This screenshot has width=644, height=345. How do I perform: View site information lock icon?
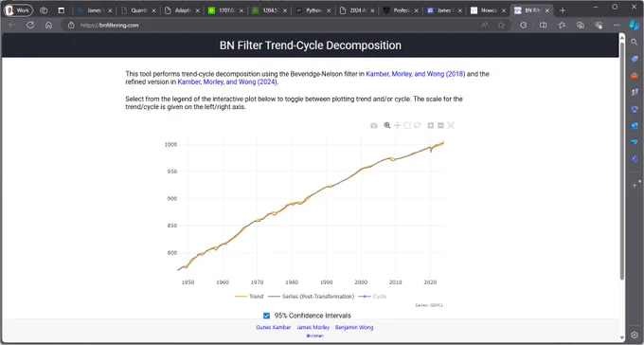(71, 25)
